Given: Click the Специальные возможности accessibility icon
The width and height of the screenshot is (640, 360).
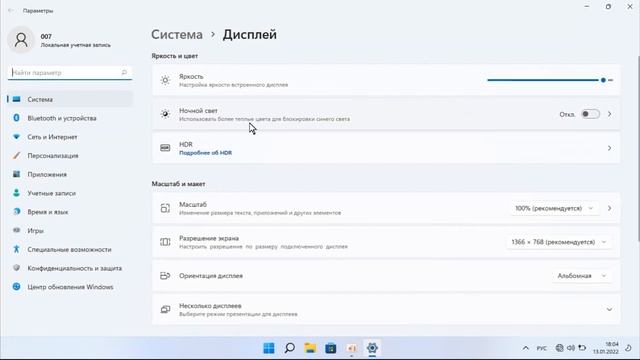Looking at the screenshot, I should (16, 249).
